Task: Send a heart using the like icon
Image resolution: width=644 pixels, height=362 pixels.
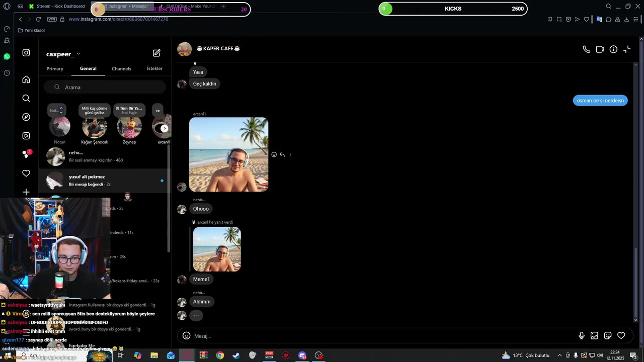Action: [x=621, y=336]
